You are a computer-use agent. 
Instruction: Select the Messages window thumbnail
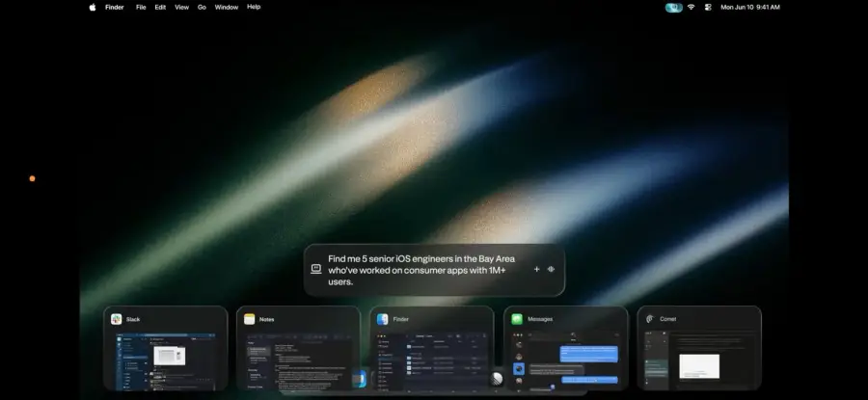(565, 360)
